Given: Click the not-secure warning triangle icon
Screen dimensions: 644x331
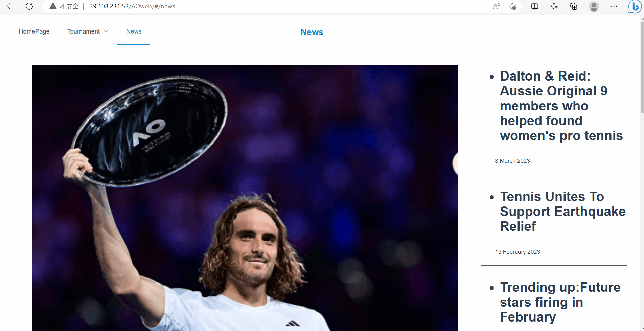Looking at the screenshot, I should [x=53, y=6].
